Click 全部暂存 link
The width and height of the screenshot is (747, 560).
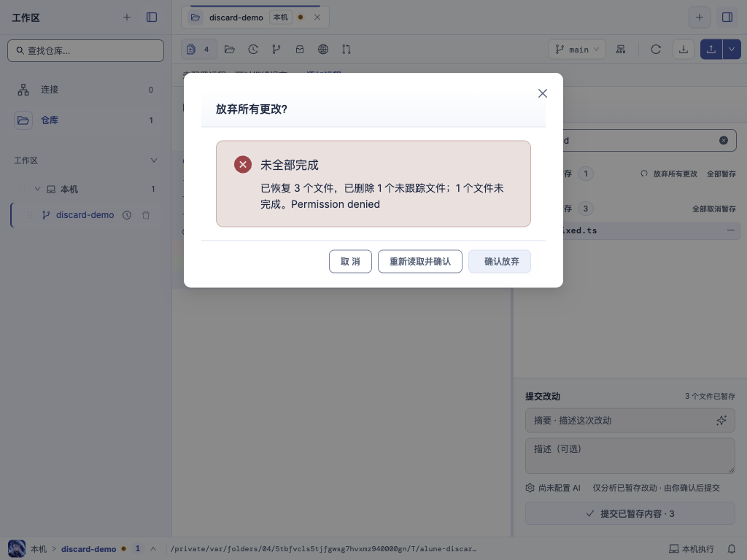[x=721, y=174]
